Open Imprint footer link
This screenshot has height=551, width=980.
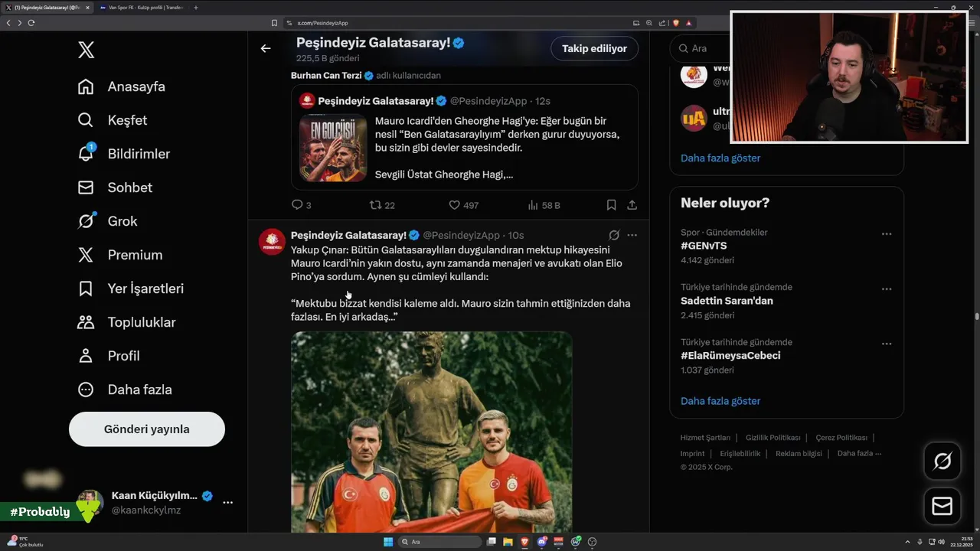pyautogui.click(x=692, y=454)
